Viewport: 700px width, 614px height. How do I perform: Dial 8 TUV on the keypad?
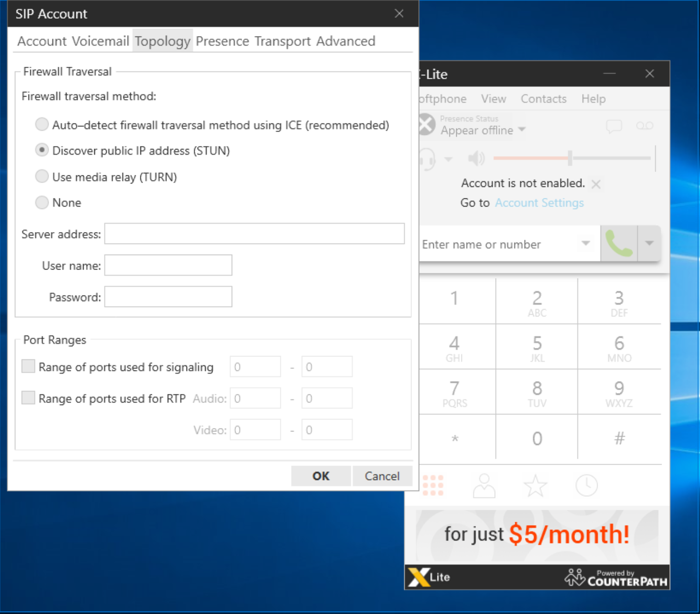537,392
